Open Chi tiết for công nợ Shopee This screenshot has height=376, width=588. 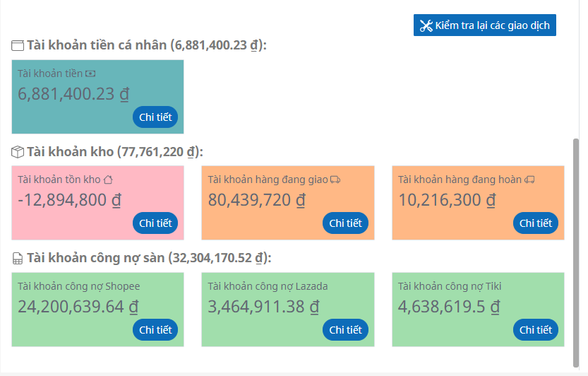click(x=155, y=330)
